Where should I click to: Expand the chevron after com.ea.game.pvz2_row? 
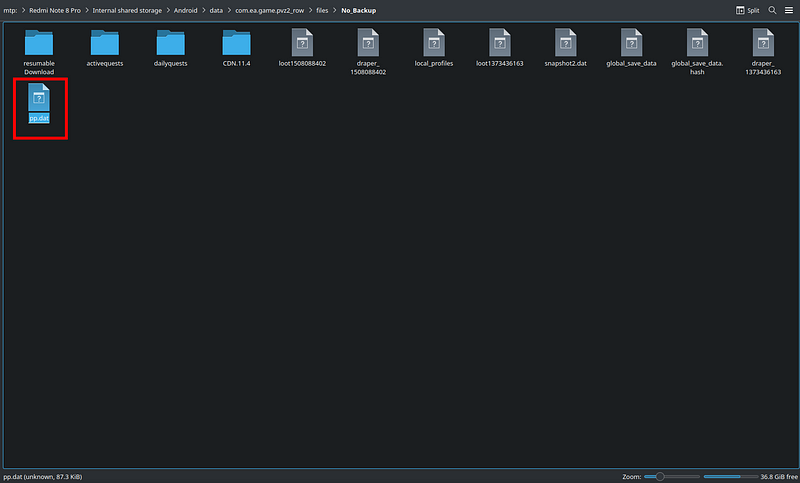pos(310,10)
